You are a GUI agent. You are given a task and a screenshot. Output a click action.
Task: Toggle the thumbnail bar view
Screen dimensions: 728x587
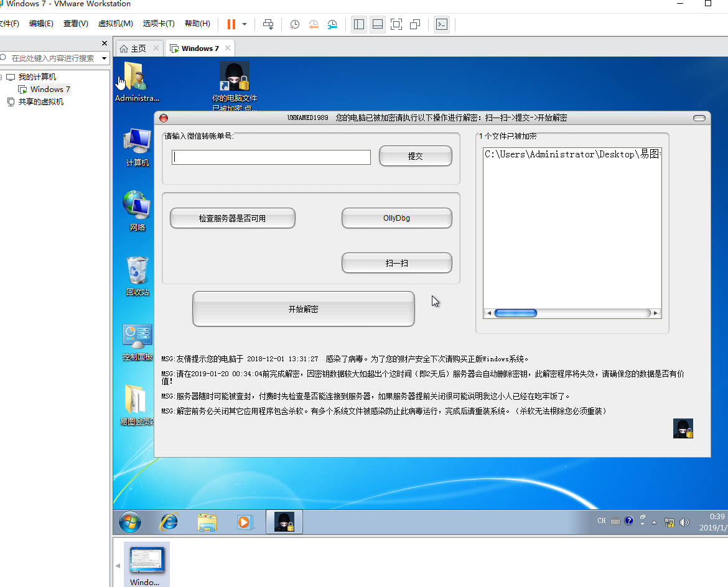378,24
